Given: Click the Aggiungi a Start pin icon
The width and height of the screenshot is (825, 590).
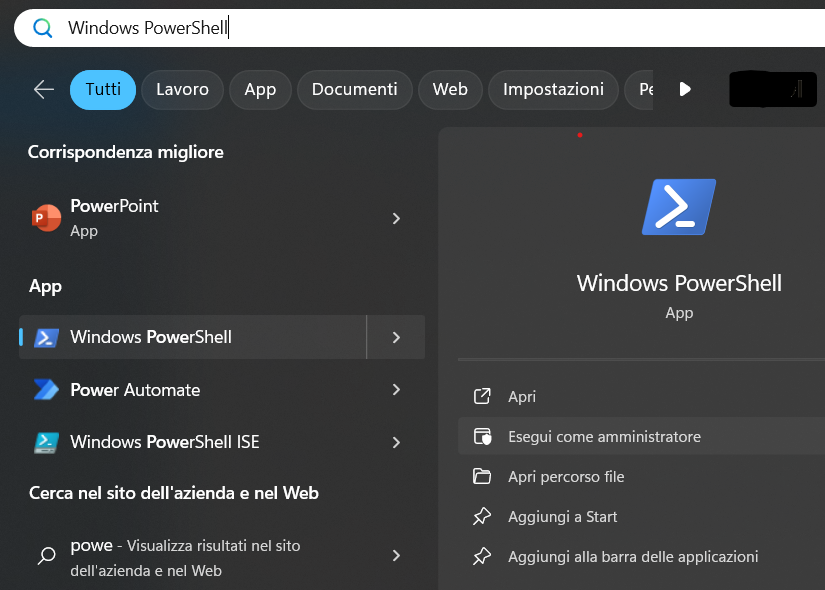Looking at the screenshot, I should [x=482, y=516].
